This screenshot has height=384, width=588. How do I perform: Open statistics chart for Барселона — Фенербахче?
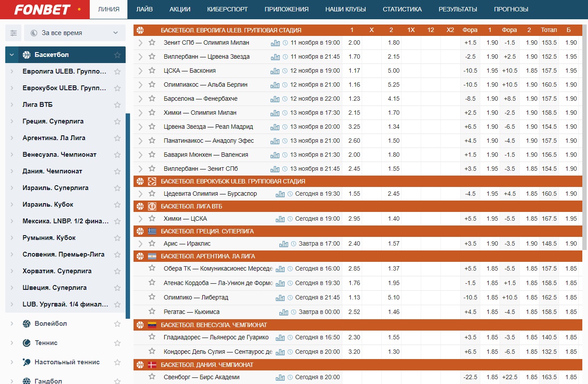275,99
